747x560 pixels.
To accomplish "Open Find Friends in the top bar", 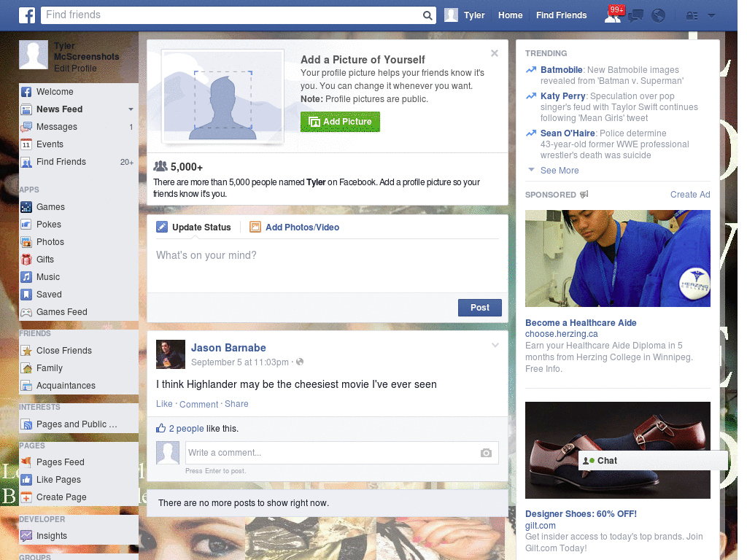I will pyautogui.click(x=561, y=15).
